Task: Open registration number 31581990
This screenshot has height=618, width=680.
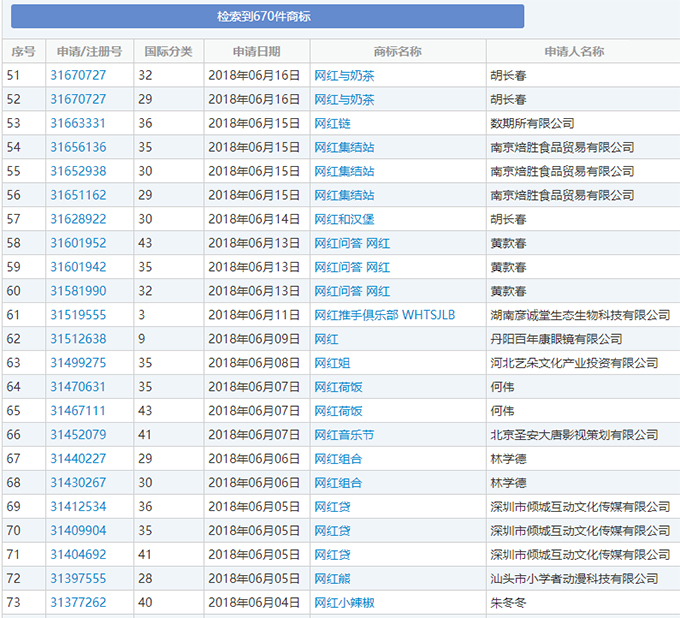Action: pos(78,291)
